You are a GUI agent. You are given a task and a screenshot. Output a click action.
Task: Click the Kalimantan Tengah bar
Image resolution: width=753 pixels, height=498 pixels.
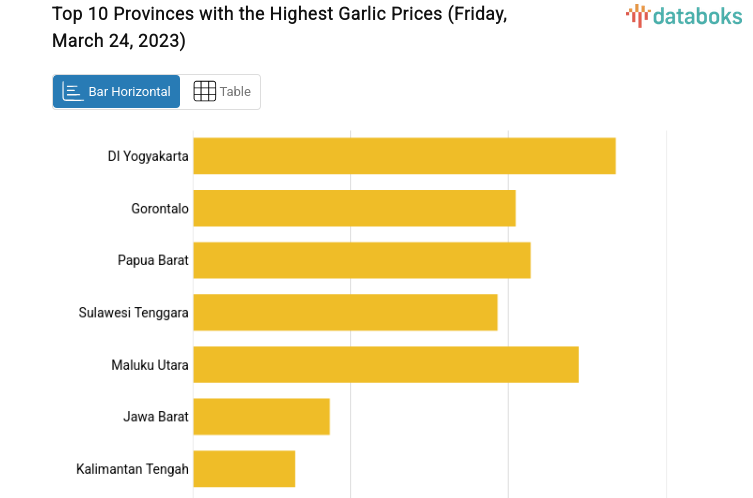coord(244,468)
